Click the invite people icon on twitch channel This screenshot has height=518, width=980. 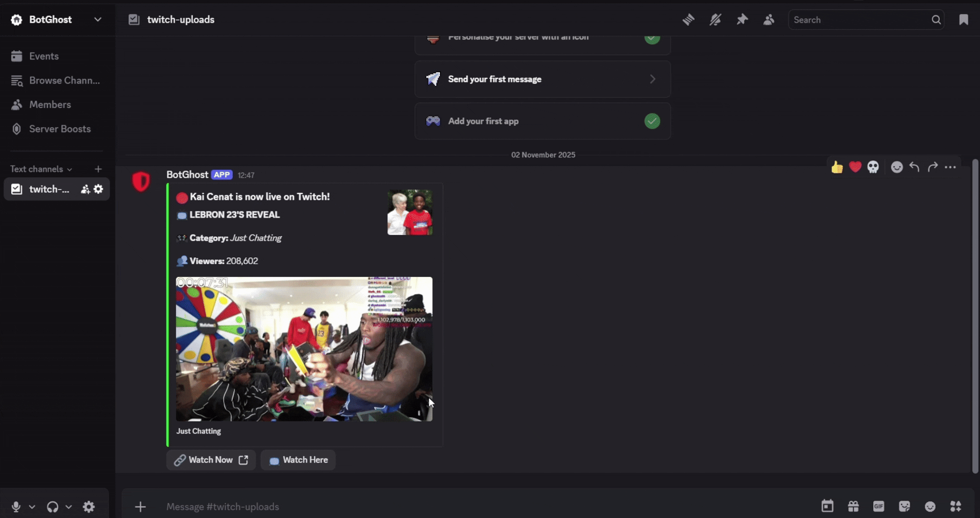coord(85,189)
